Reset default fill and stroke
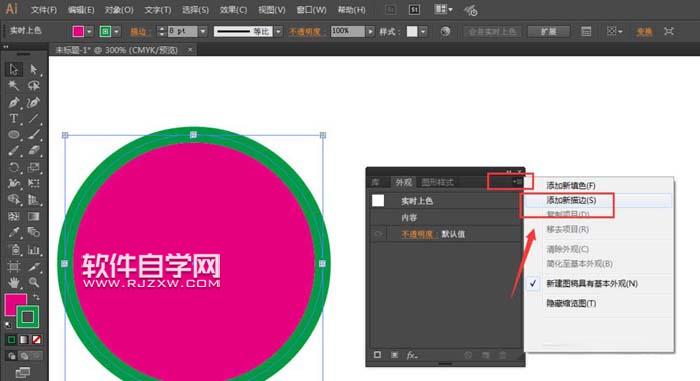The height and width of the screenshot is (381, 700). (8, 324)
